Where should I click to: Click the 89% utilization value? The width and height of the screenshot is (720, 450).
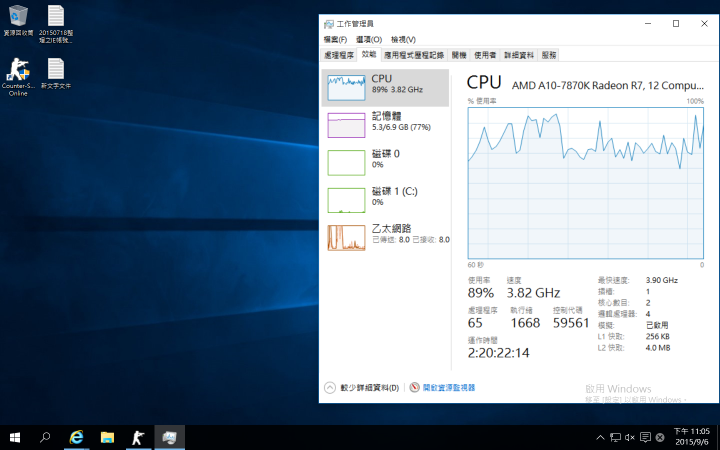481,293
